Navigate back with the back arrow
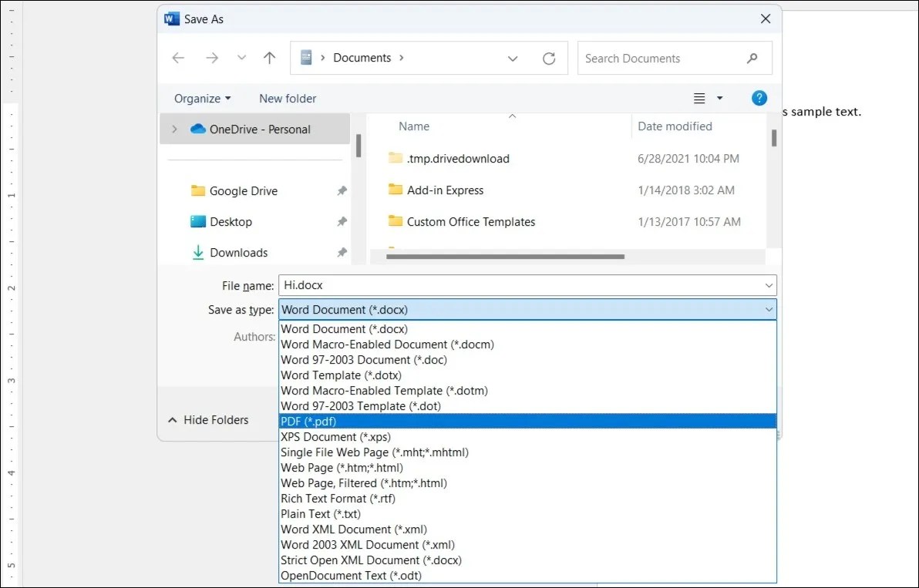The width and height of the screenshot is (919, 588). tap(178, 58)
